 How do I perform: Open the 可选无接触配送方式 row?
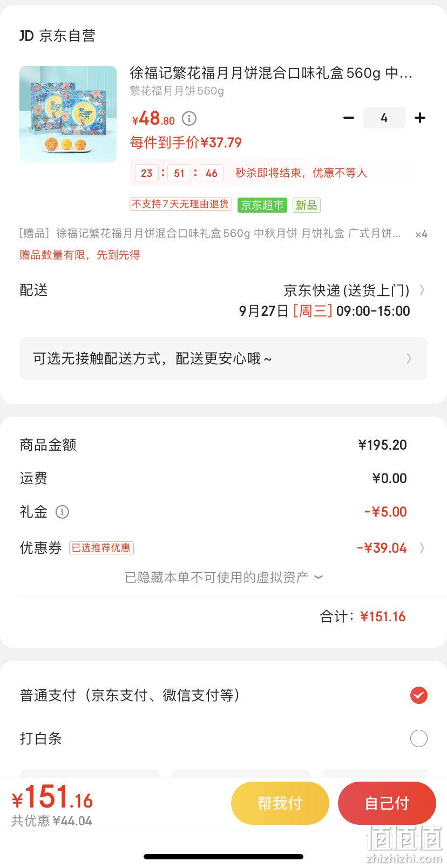tap(223, 358)
